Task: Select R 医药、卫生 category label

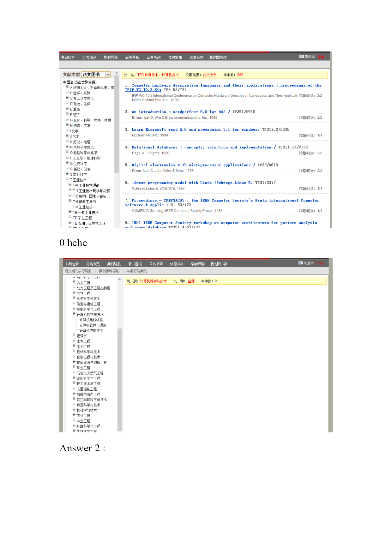Action: [x=80, y=169]
